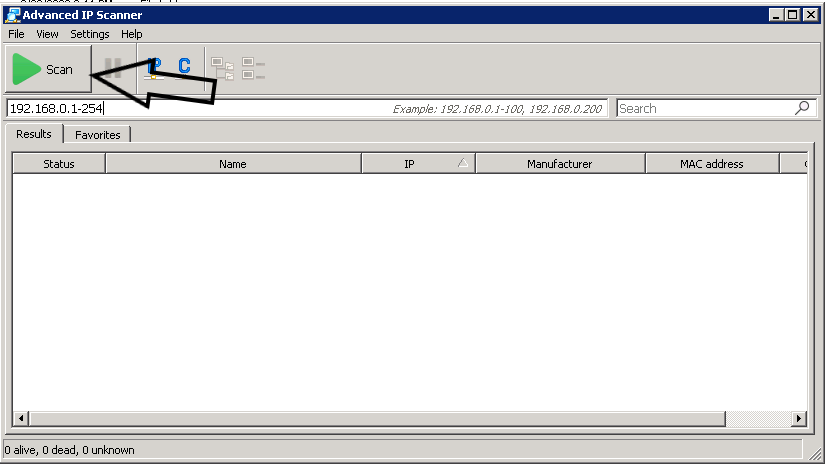Open the Help menu
This screenshot has width=828, height=464.
click(132, 34)
